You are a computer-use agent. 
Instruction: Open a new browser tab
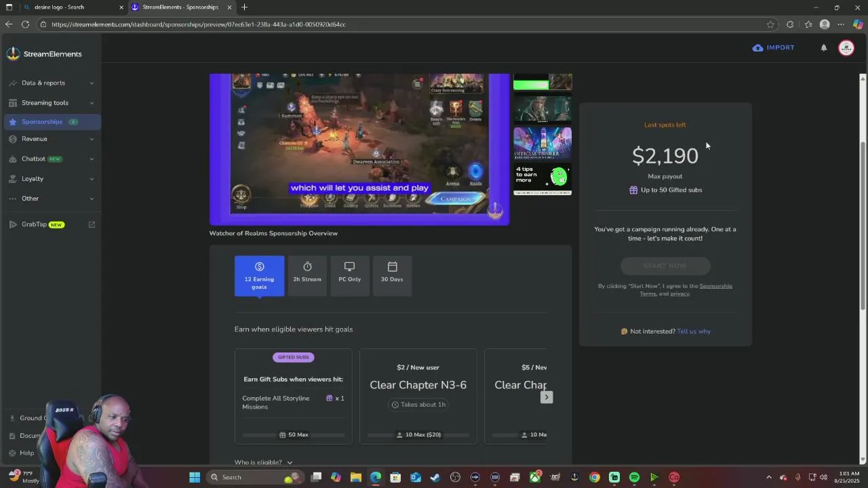tap(244, 7)
